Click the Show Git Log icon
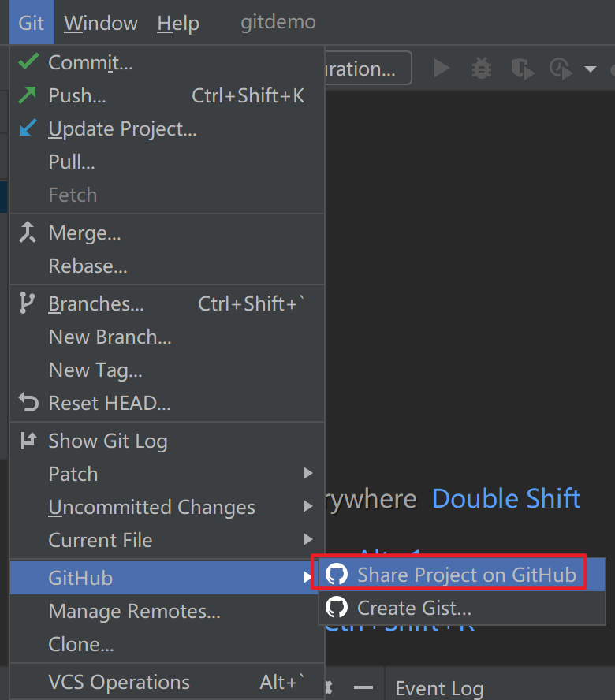The image size is (615, 700). [28, 441]
